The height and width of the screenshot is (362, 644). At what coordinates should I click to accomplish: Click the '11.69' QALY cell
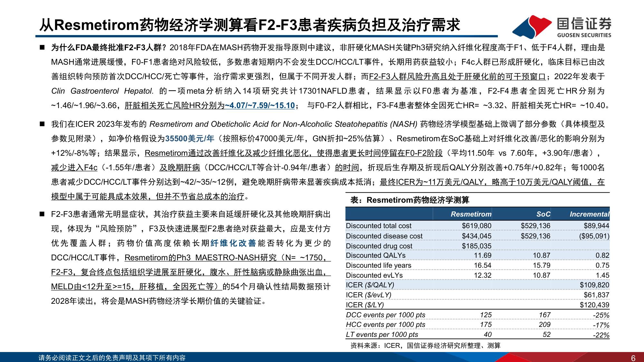pyautogui.click(x=483, y=255)
